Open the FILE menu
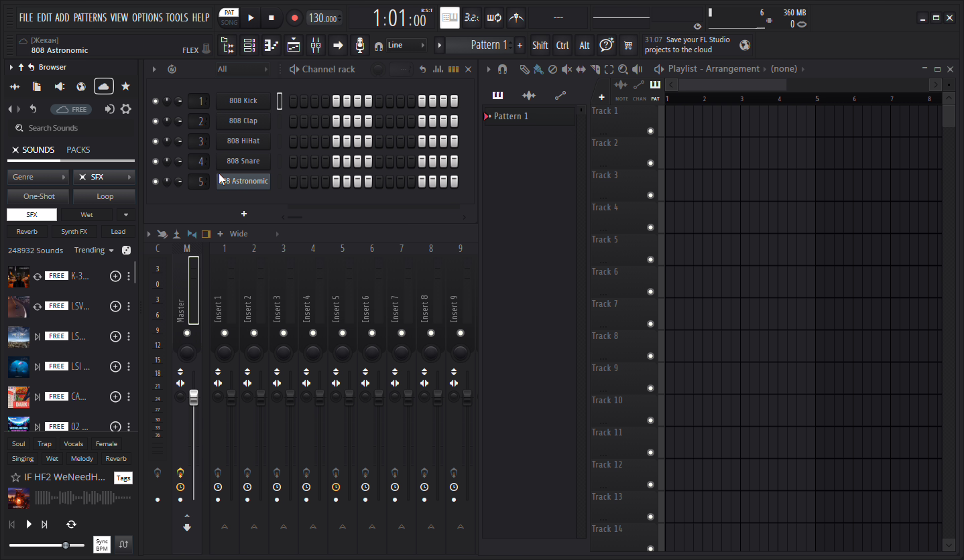 [x=26, y=17]
